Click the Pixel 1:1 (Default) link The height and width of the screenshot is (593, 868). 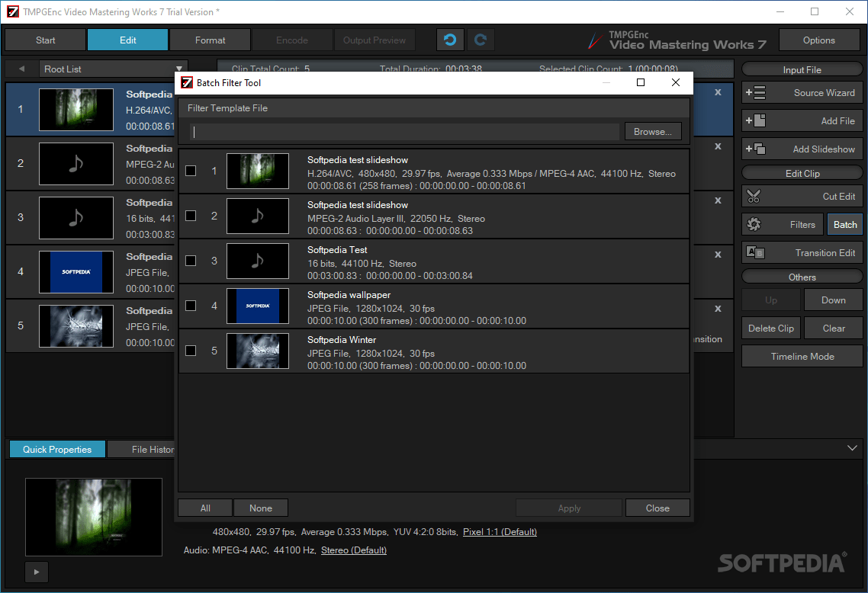500,531
